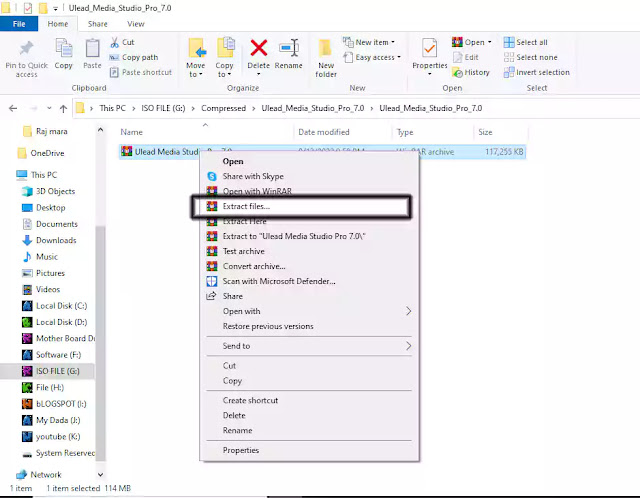
Task: Switch to the View ribbon tab
Action: pyautogui.click(x=136, y=24)
